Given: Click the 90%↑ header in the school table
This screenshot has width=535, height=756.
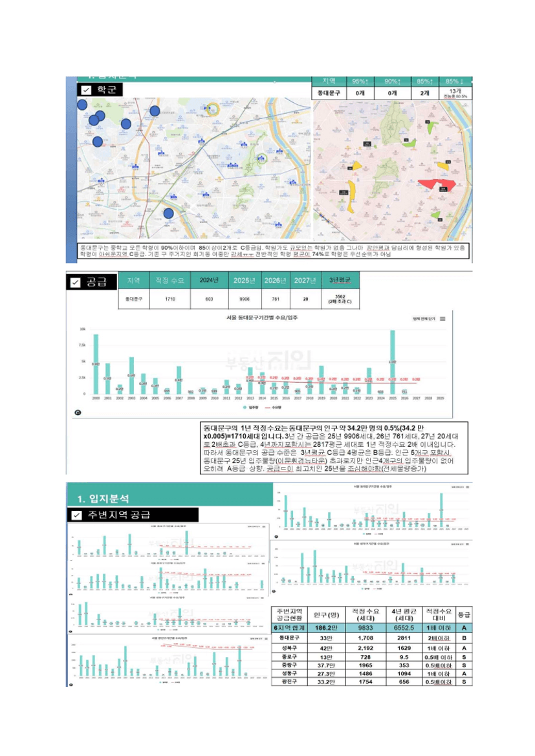Looking at the screenshot, I should coord(393,81).
